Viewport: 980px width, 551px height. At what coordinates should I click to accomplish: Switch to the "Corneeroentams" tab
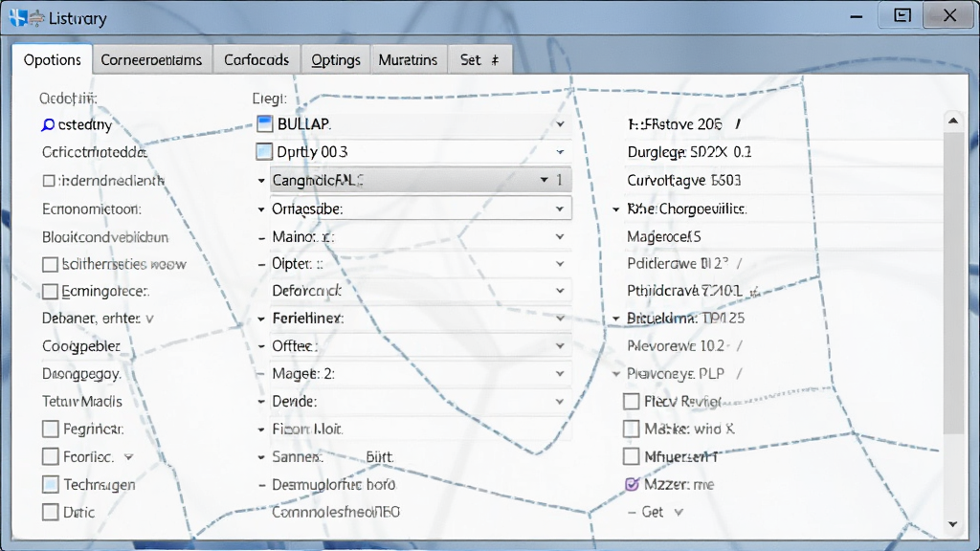pyautogui.click(x=151, y=60)
